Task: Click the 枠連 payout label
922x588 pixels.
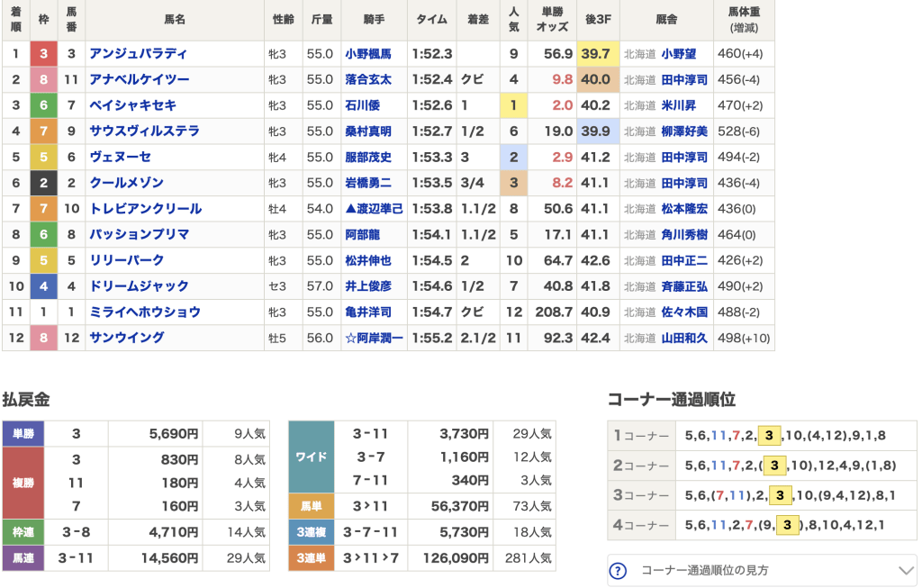Action: tap(23, 532)
